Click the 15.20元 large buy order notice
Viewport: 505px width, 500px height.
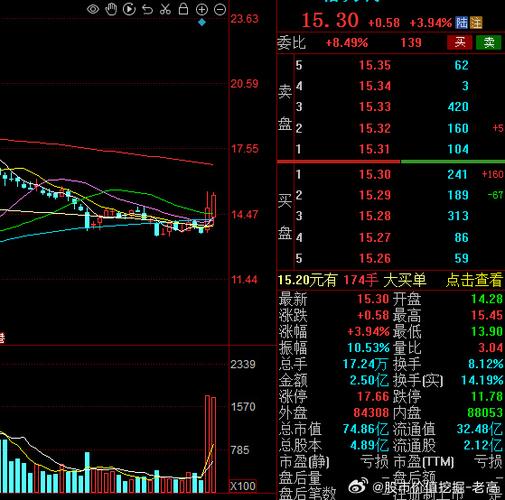tap(352, 280)
